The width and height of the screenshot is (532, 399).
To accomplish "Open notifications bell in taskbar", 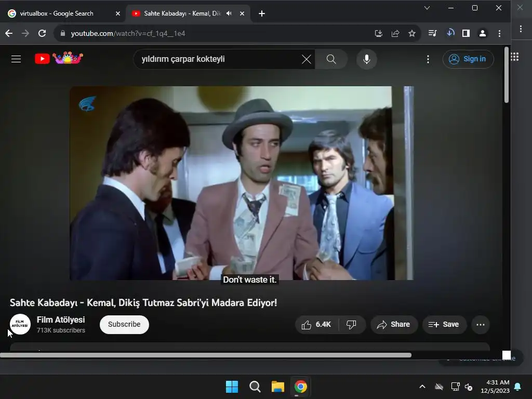I will [518, 387].
